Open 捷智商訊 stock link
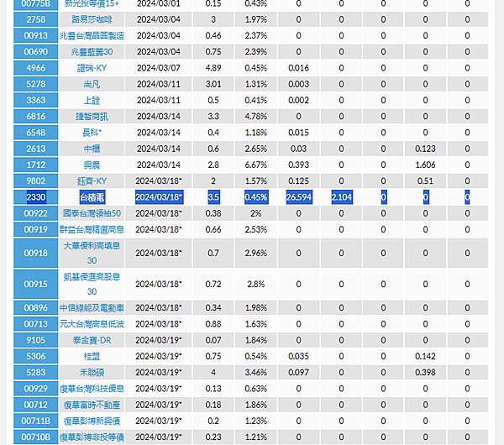The image size is (504, 445). point(92,117)
